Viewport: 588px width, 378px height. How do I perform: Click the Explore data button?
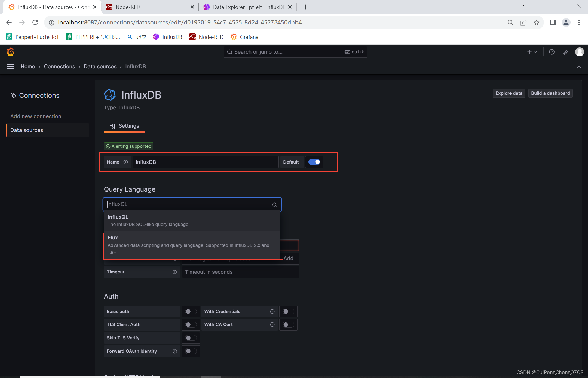[x=509, y=93]
